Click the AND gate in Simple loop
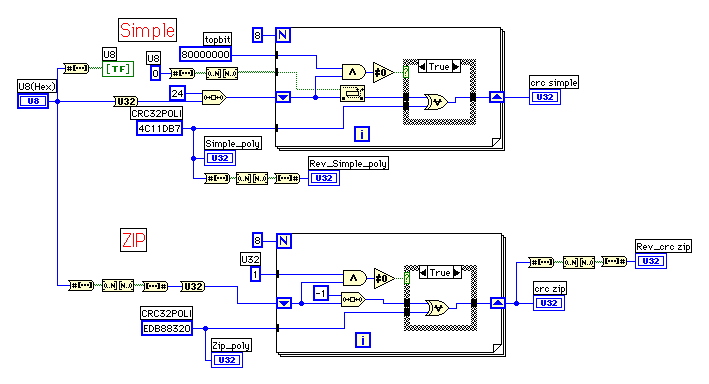This screenshot has height=384, width=709. (x=354, y=72)
